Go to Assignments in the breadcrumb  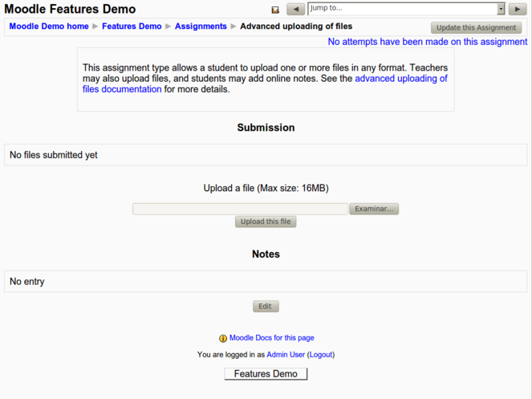pos(201,26)
